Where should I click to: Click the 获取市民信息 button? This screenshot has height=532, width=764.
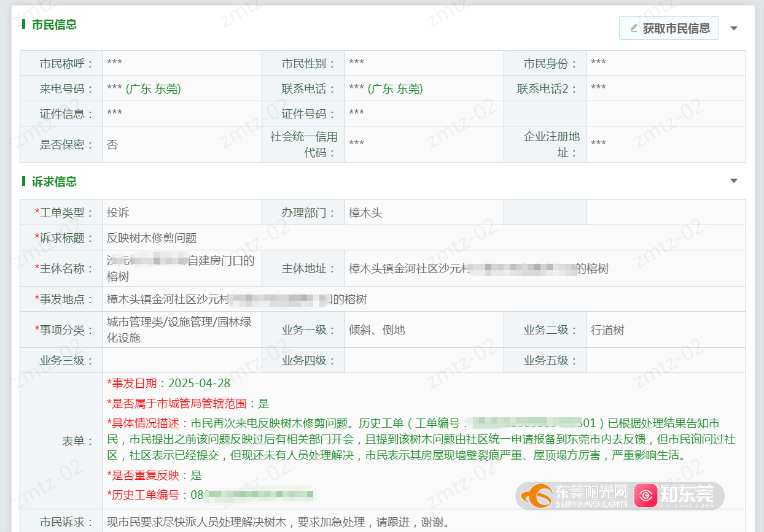(x=669, y=28)
